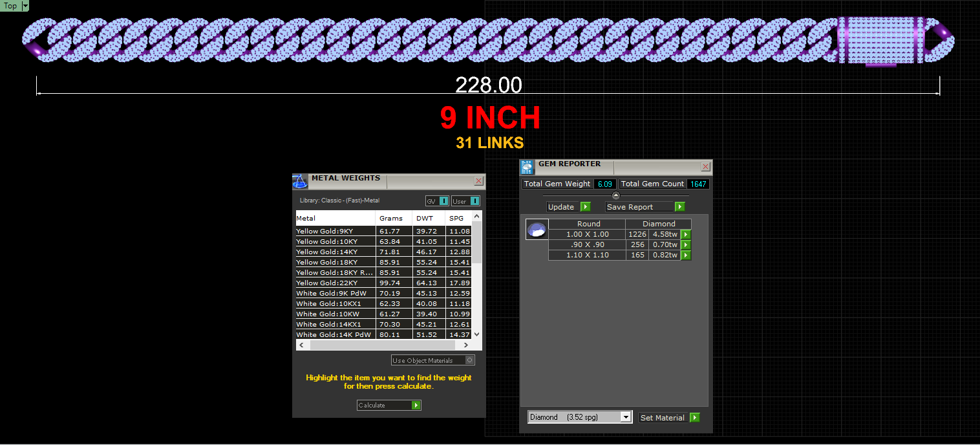Click green arrow next to Update
This screenshot has width=980, height=445.
click(x=585, y=207)
